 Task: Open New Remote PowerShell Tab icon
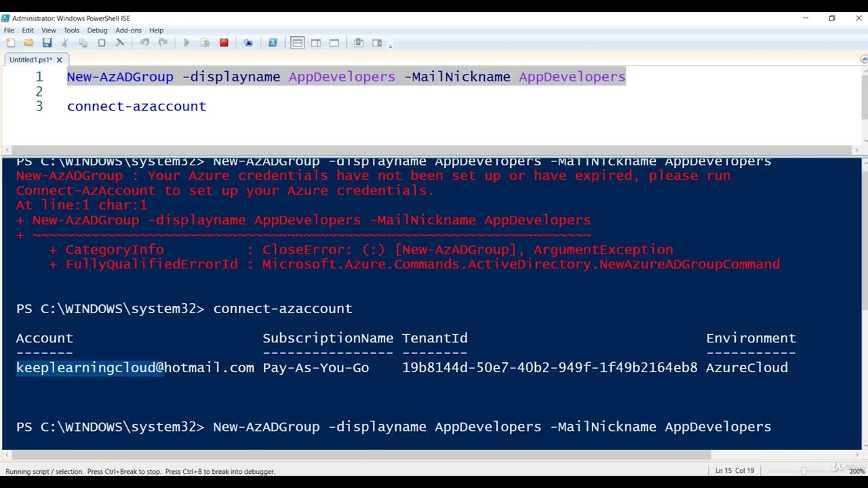point(248,43)
